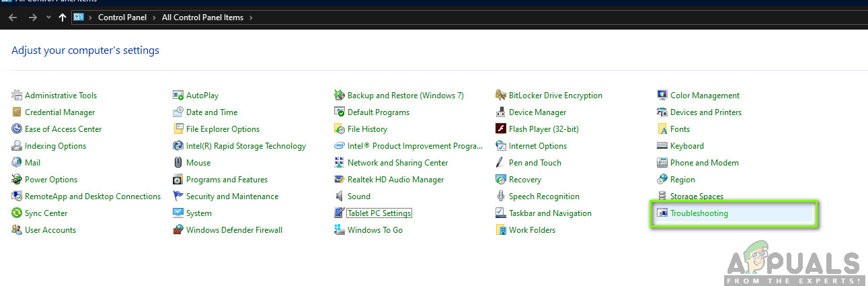The width and height of the screenshot is (868, 286).
Task: Click the Color Management icon
Action: 662,96
